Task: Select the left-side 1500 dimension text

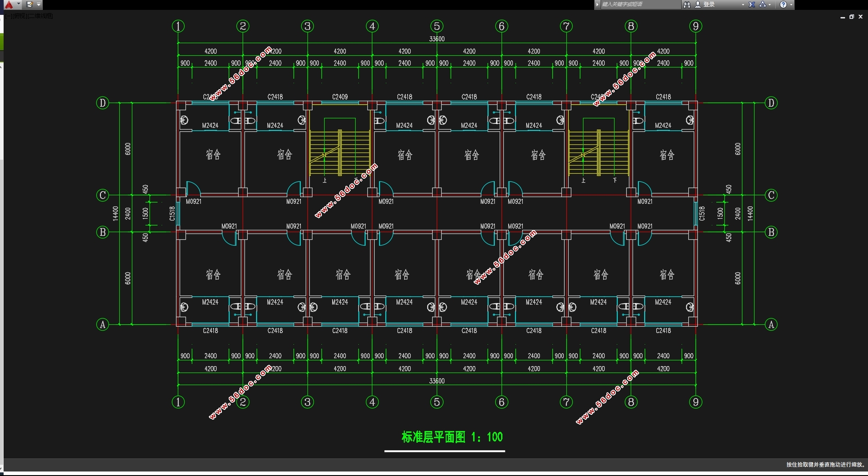Action: 145,213
